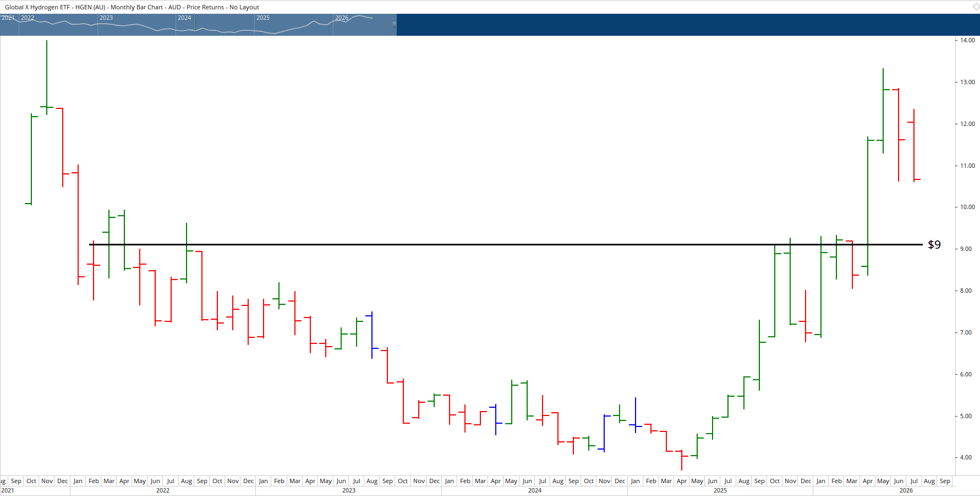The width and height of the screenshot is (980, 498).
Task: Select 2025 in the top navigator strip
Action: (263, 18)
